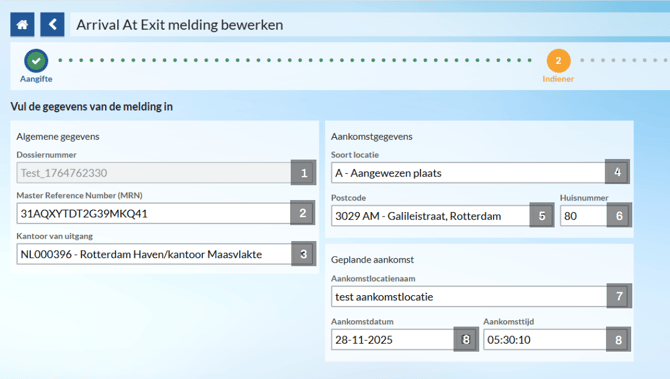Click the Kantoor van uitgang field
The width and height of the screenshot is (670, 379).
(x=154, y=254)
